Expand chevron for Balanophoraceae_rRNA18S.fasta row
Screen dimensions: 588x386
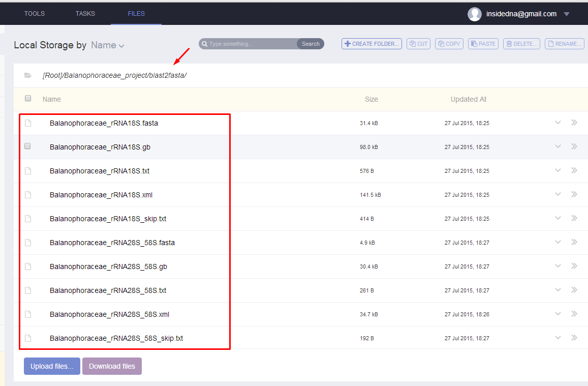click(x=558, y=123)
